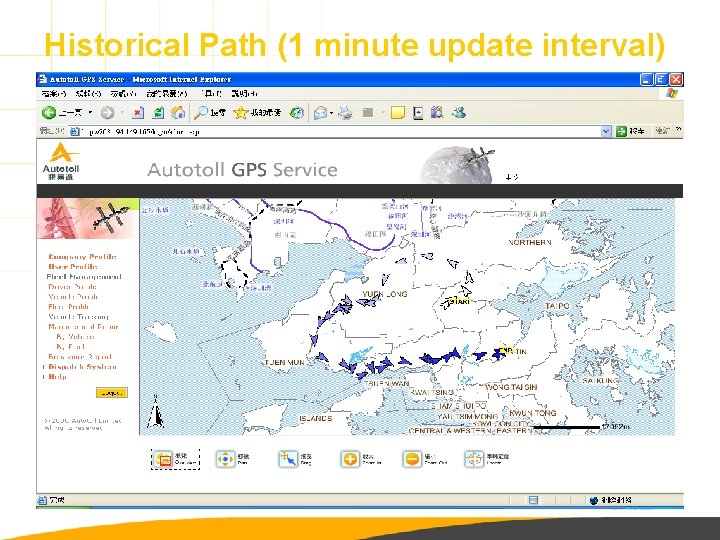Click the WONG TAI SIN label
Screen dimensions: 720x540
(511, 387)
